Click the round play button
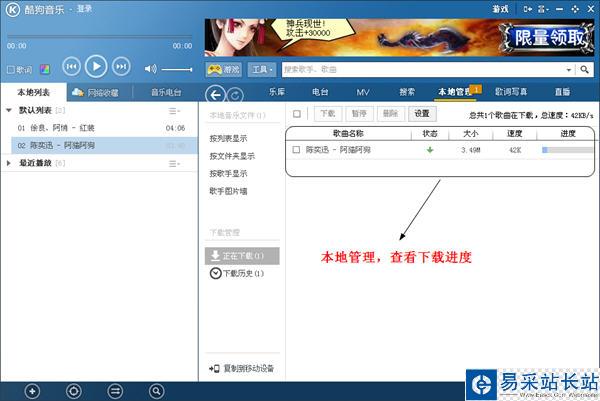The height and width of the screenshot is (401, 600). coord(96,67)
